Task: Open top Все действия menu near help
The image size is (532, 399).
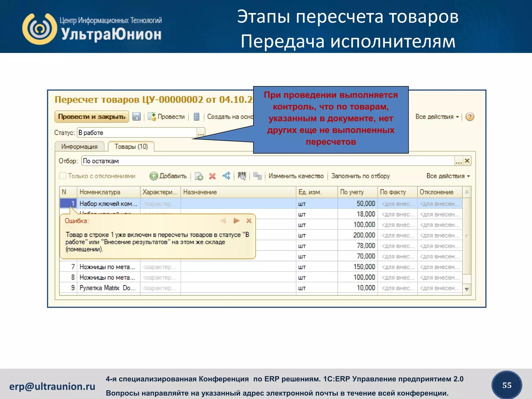Action: [x=437, y=117]
